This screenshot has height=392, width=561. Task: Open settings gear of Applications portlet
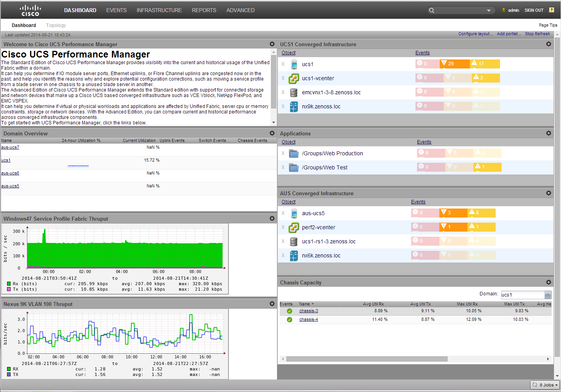point(548,133)
